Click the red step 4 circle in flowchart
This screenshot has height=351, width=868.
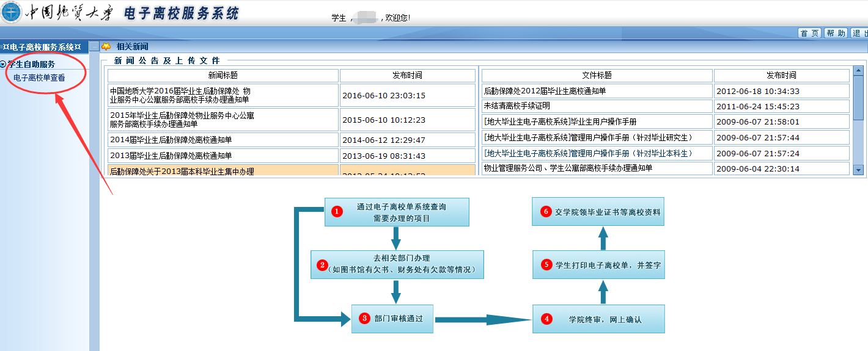point(546,319)
